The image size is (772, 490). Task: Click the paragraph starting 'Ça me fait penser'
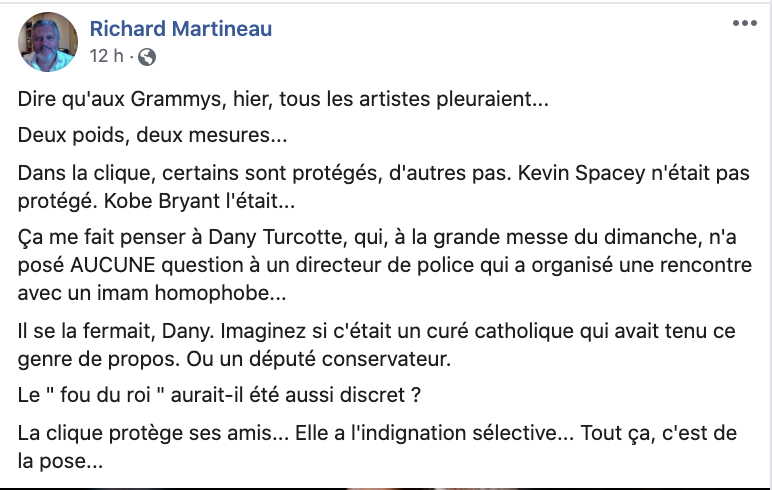pos(385,265)
